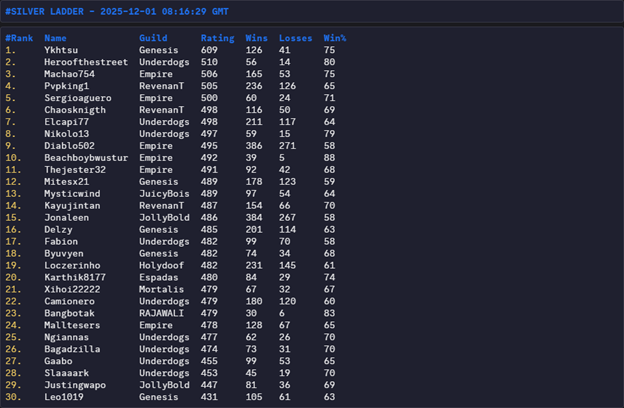Select the JuicyBois guild name
Screen dimensions: 624x408
(165, 193)
